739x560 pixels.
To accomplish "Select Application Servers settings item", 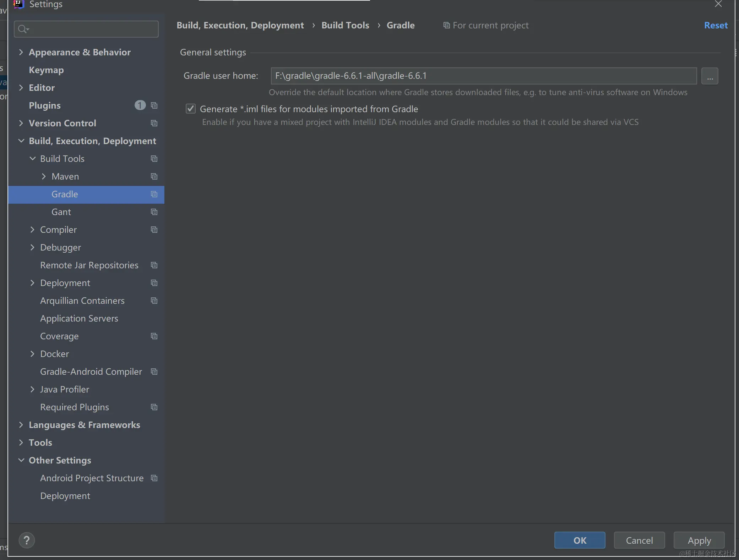I will click(79, 318).
